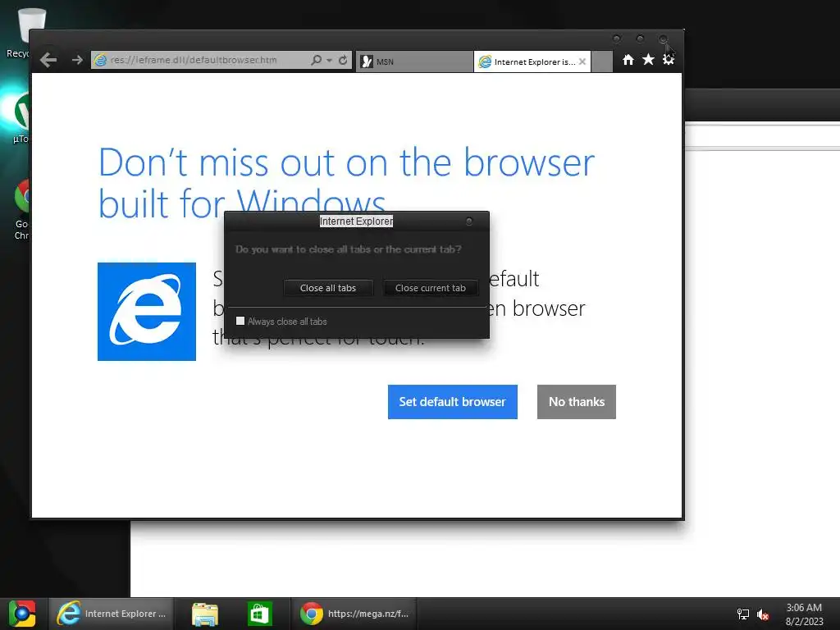Click the muted volume icon in tray
The width and height of the screenshot is (840, 630).
pyautogui.click(x=763, y=614)
